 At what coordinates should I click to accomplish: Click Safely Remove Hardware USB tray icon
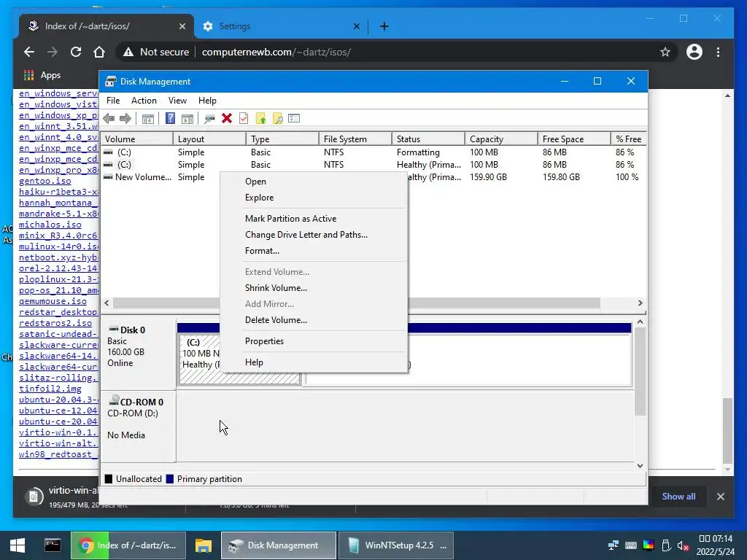[x=666, y=545]
